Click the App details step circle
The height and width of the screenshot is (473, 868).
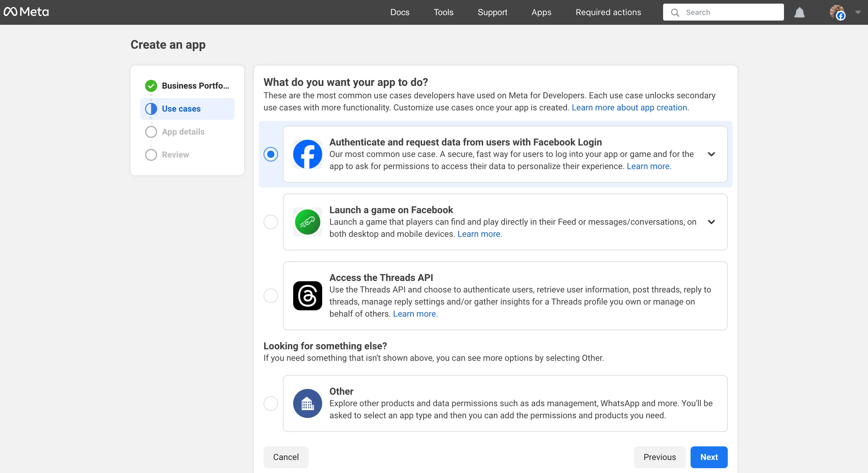tap(151, 132)
